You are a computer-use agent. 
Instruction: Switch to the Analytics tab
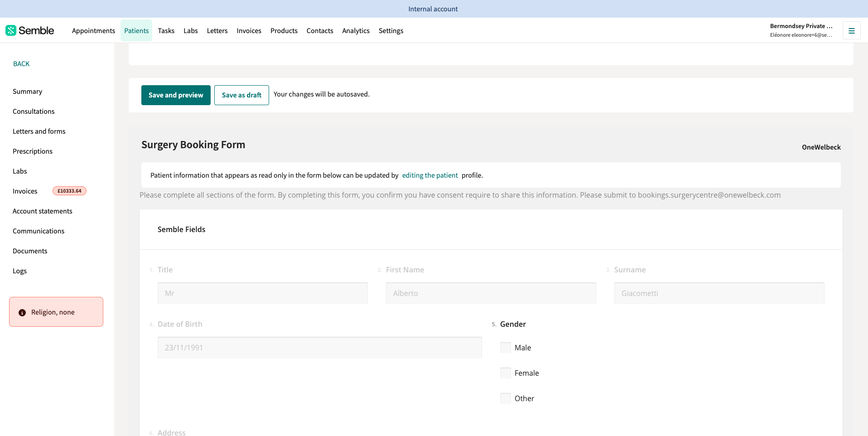[x=356, y=31]
